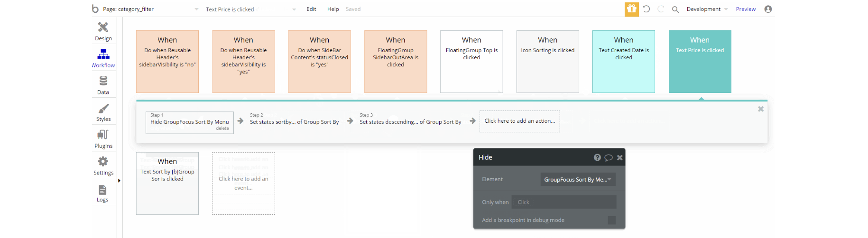
Task: Open the search magnifier icon
Action: [x=675, y=9]
